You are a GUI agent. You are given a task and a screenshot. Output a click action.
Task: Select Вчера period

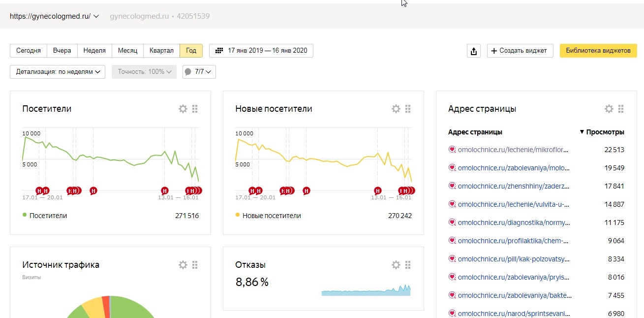point(62,51)
